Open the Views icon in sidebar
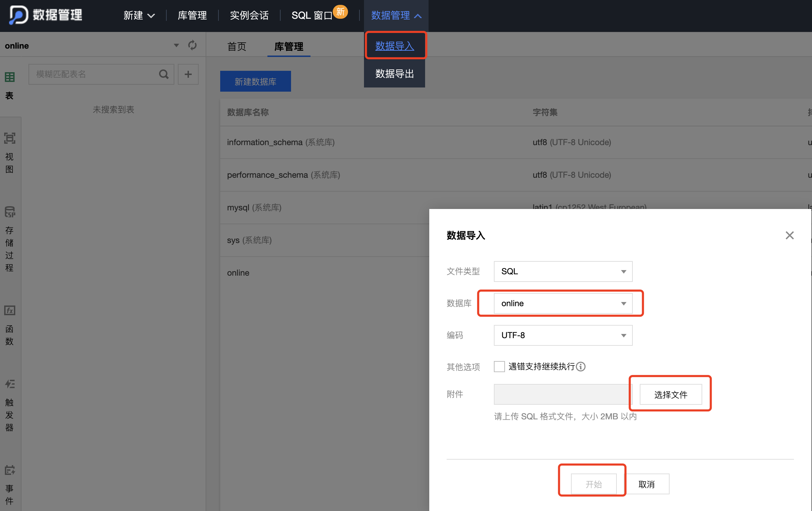812x511 pixels. click(10, 138)
